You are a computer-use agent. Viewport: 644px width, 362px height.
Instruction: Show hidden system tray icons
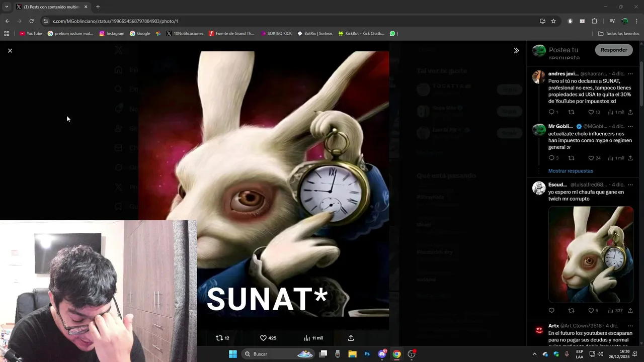pos(534,354)
